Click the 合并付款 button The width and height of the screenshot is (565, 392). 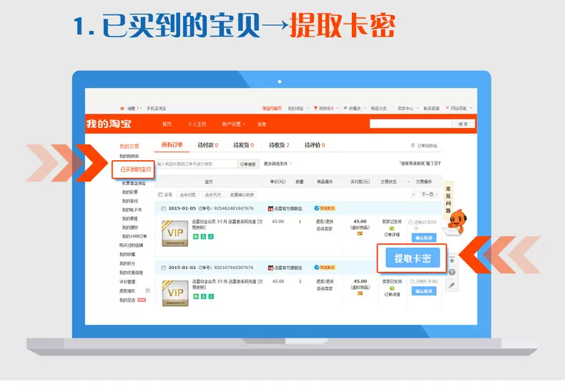pyautogui.click(x=187, y=195)
